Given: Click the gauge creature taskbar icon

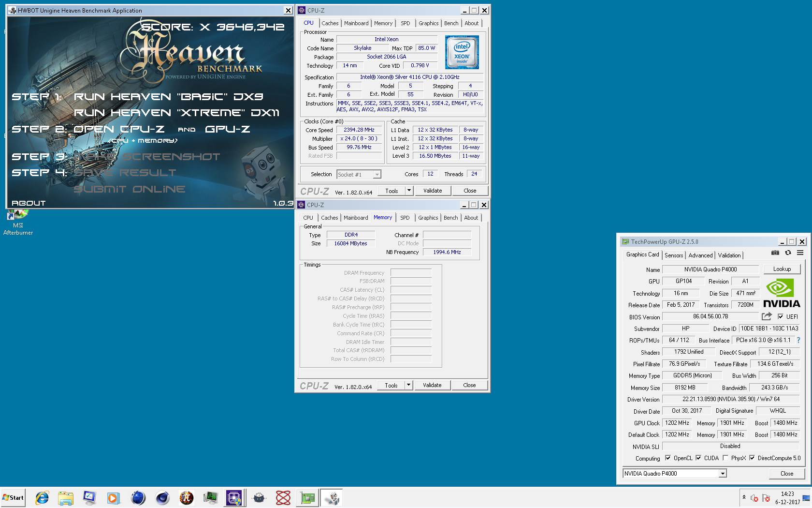Looking at the screenshot, I should tap(260, 497).
